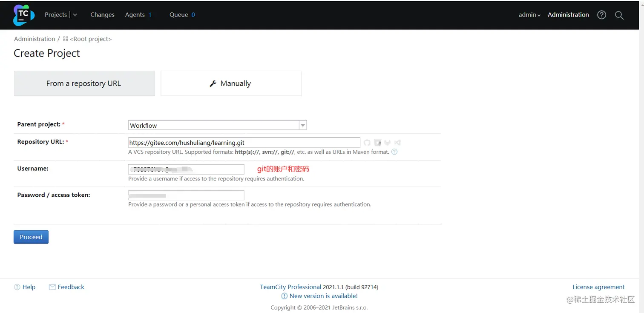Open the Administration section
Image resolution: width=644 pixels, height=313 pixels.
(x=568, y=14)
